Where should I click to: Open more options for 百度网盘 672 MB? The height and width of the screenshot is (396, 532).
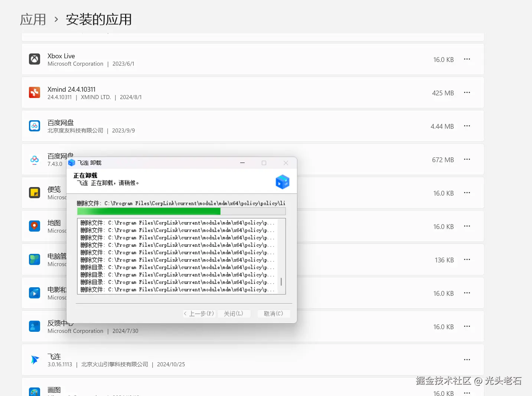pos(467,159)
